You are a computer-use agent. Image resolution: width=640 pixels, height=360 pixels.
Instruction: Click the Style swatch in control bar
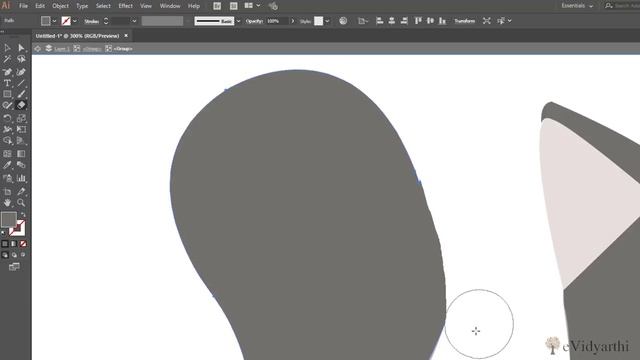point(318,21)
